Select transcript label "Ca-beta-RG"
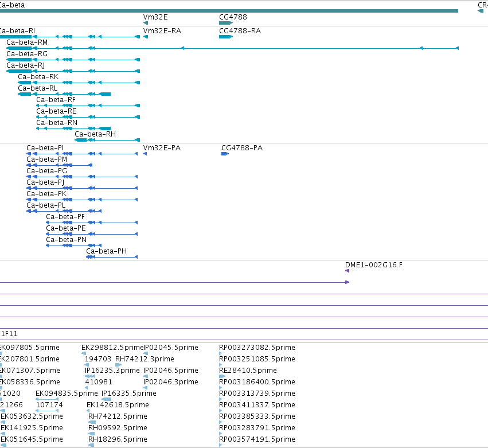Screen dimensions: 488x448 pyautogui.click(x=27, y=54)
